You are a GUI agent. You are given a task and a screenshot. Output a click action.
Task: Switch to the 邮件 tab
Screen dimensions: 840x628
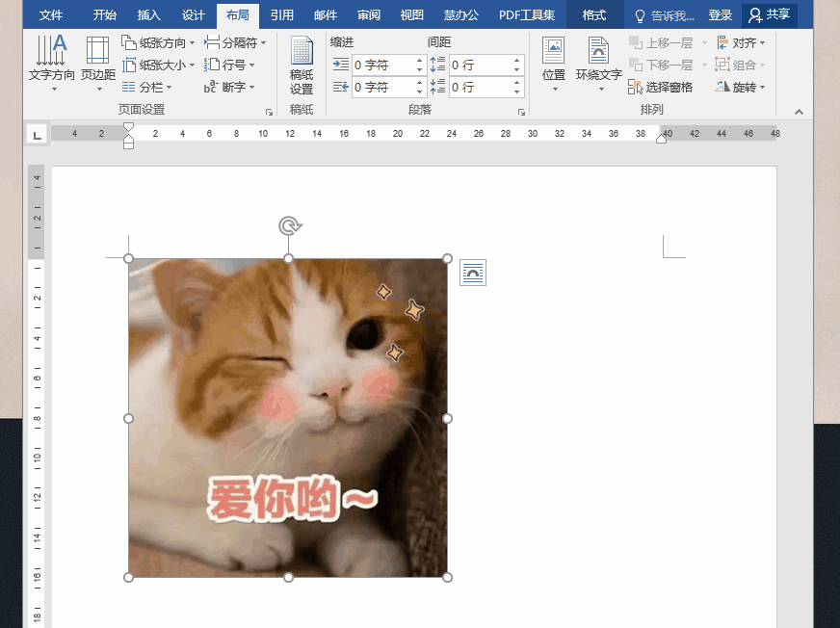pyautogui.click(x=326, y=15)
